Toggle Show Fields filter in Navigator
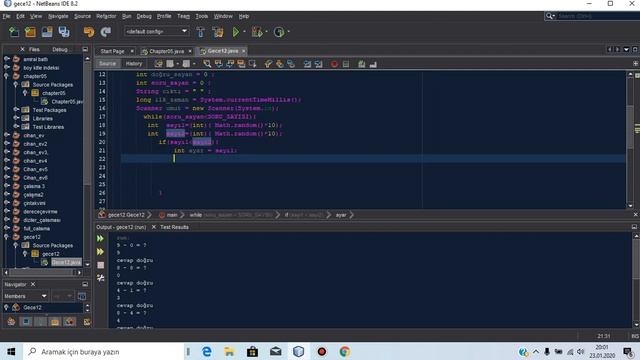The image size is (640, 360). (26, 322)
